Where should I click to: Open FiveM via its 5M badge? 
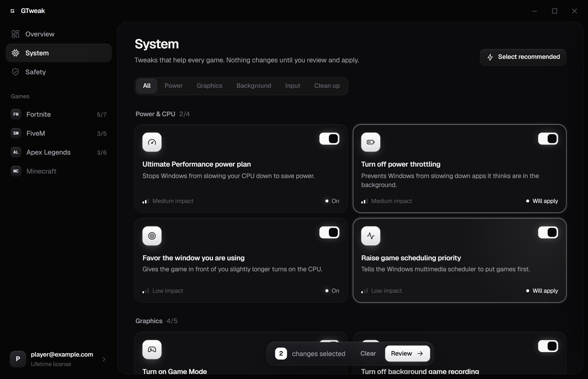(16, 133)
